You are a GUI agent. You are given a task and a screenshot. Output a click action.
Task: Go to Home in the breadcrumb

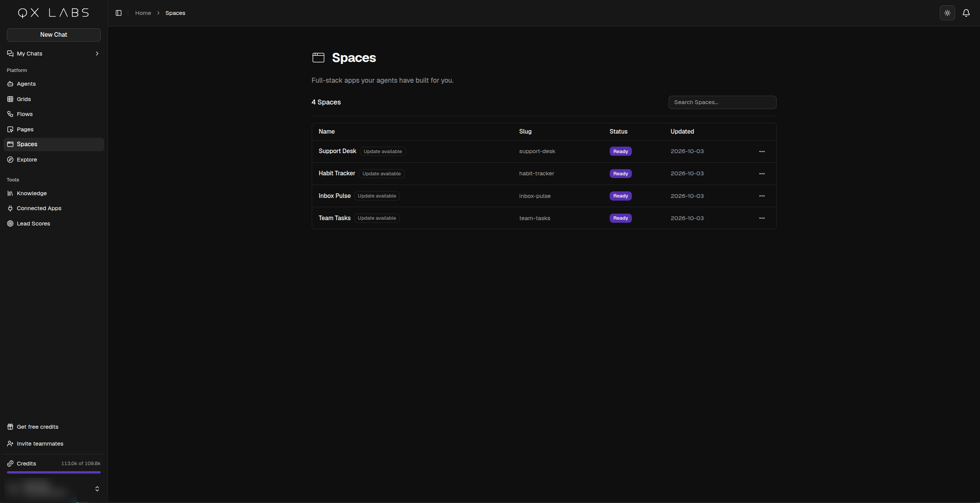click(x=143, y=13)
